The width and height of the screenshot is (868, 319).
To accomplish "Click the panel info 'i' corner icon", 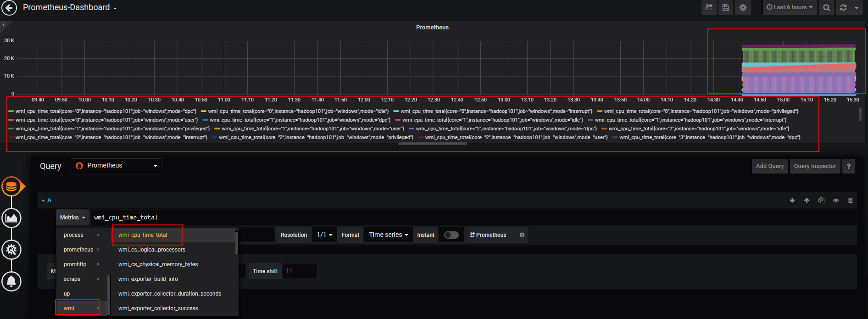I will point(3,24).
